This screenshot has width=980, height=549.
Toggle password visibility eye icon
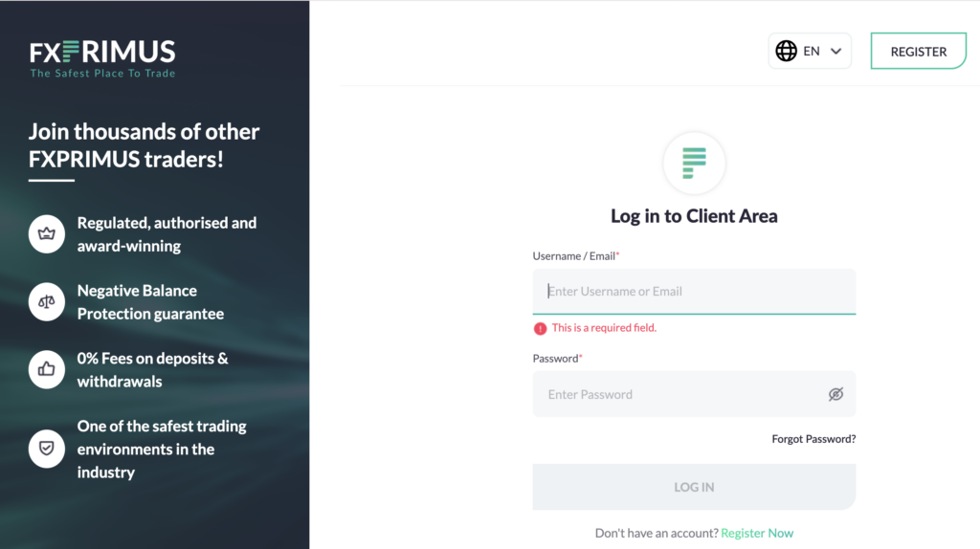(x=835, y=394)
